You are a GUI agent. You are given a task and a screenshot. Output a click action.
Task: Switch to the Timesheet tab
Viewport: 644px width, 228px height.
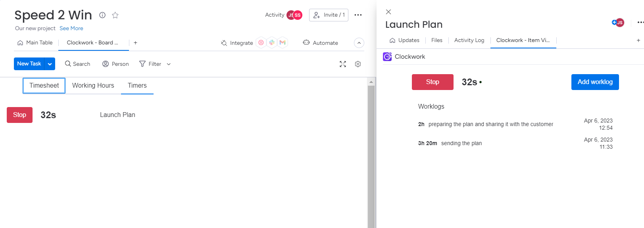[x=44, y=86]
